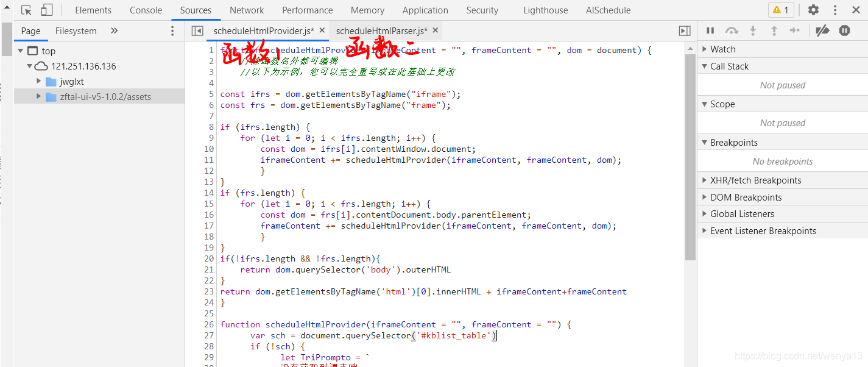Image resolution: width=868 pixels, height=367 pixels.
Task: Collapse the Breakpoints section
Action: click(783, 142)
